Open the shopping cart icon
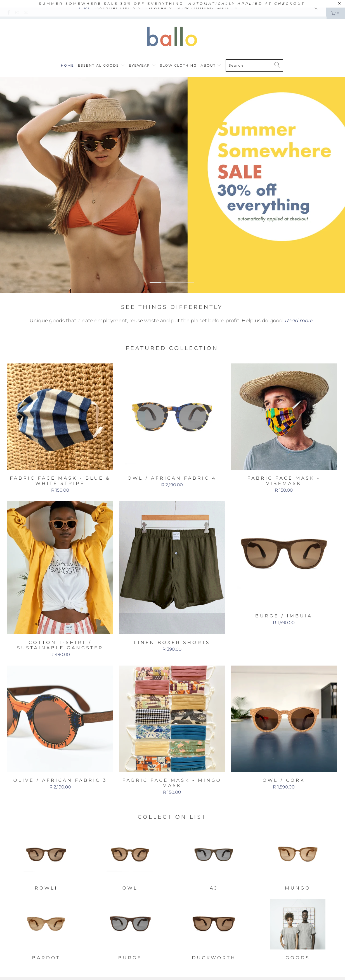The height and width of the screenshot is (980, 345). [x=335, y=13]
